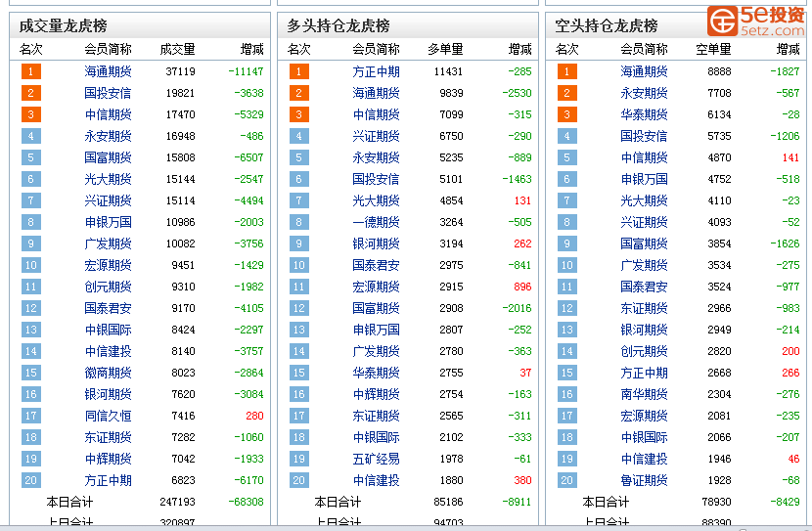Open 东证期货 in 成交量龙虎榜 table
The image size is (812, 531).
pos(108,437)
